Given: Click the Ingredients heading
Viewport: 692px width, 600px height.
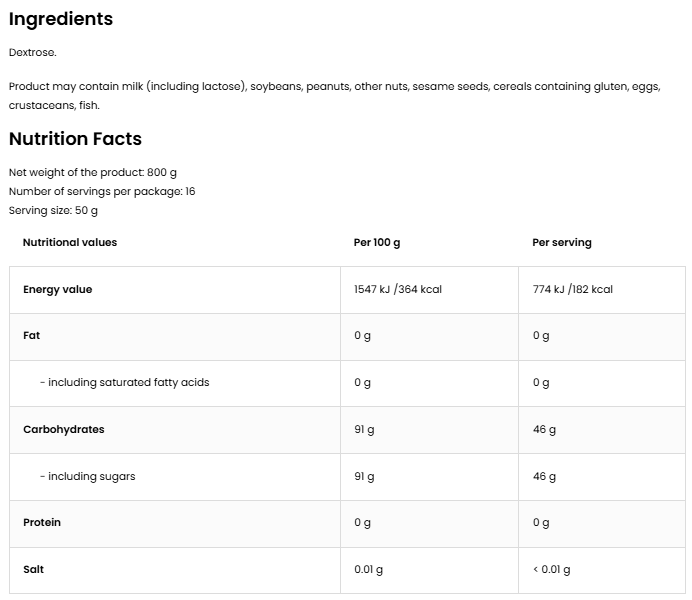Looking at the screenshot, I should [x=61, y=19].
